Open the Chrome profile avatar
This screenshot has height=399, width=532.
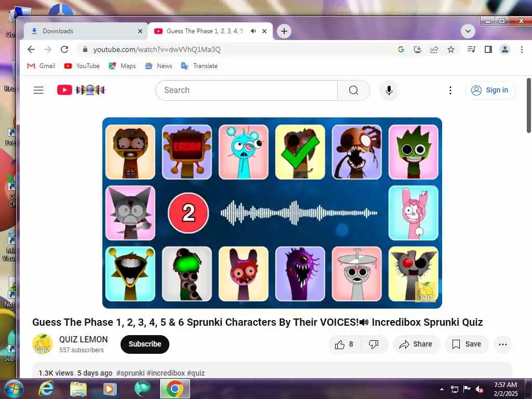(505, 49)
